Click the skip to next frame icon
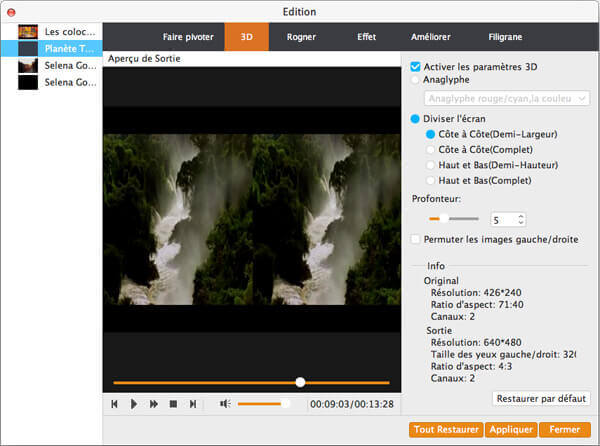 [x=193, y=404]
